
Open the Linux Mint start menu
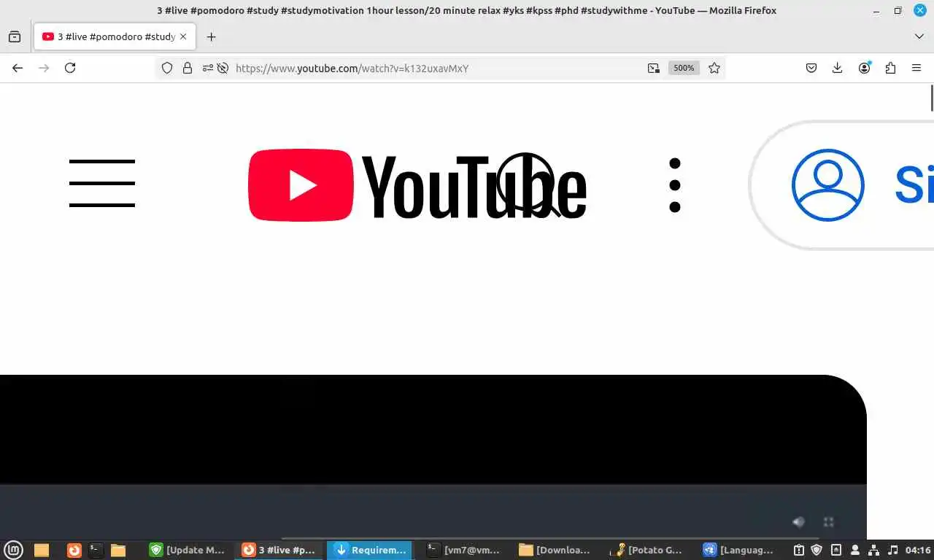click(x=14, y=550)
